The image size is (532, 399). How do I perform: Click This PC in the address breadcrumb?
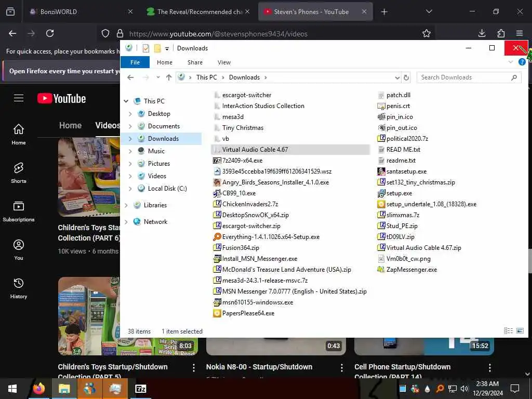click(x=206, y=77)
